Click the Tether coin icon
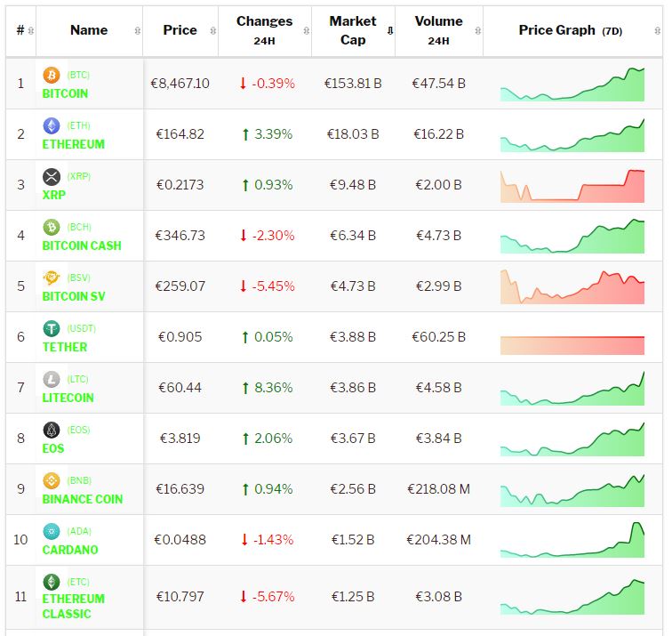This screenshot has width=672, height=636. click(x=51, y=329)
